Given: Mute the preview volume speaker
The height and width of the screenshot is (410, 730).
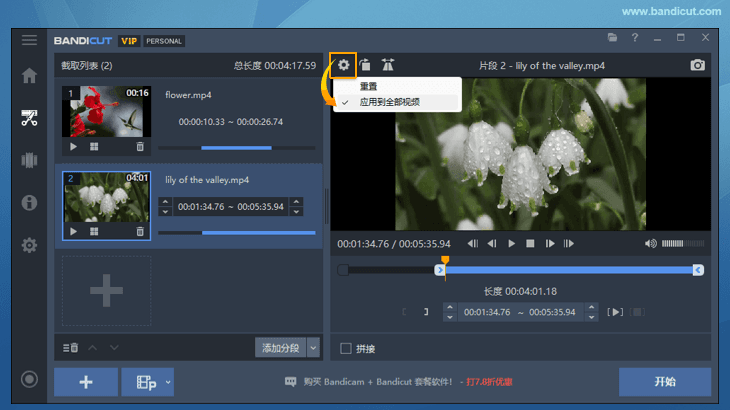Looking at the screenshot, I should [651, 243].
